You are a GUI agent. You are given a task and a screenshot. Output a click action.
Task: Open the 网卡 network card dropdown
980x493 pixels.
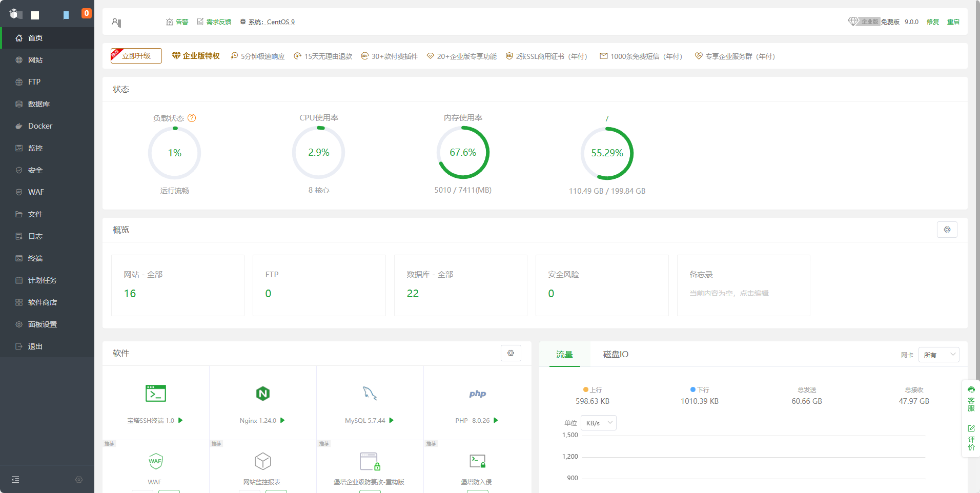tap(938, 355)
